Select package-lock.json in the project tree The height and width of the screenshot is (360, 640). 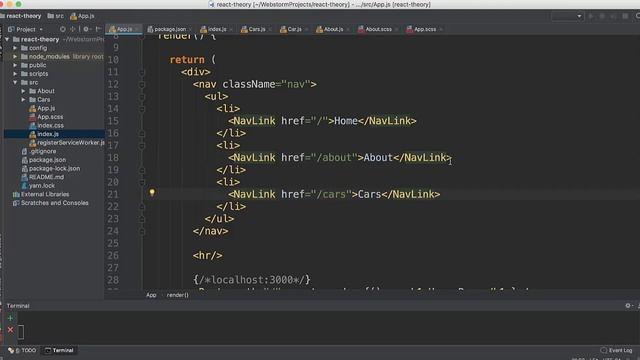51,168
